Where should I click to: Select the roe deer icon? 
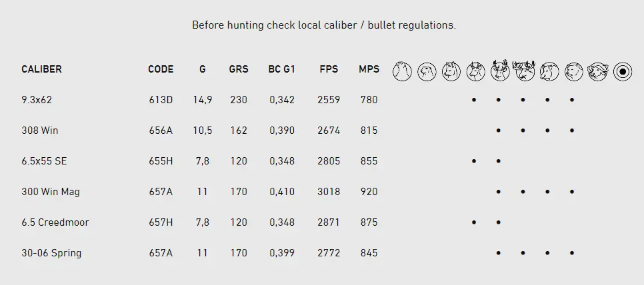tap(475, 71)
